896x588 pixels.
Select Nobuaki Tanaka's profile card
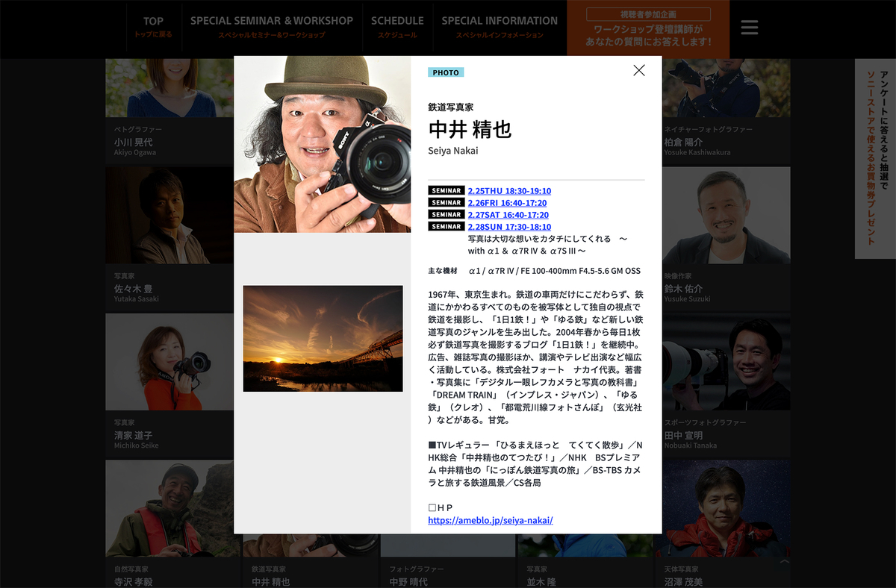click(726, 384)
